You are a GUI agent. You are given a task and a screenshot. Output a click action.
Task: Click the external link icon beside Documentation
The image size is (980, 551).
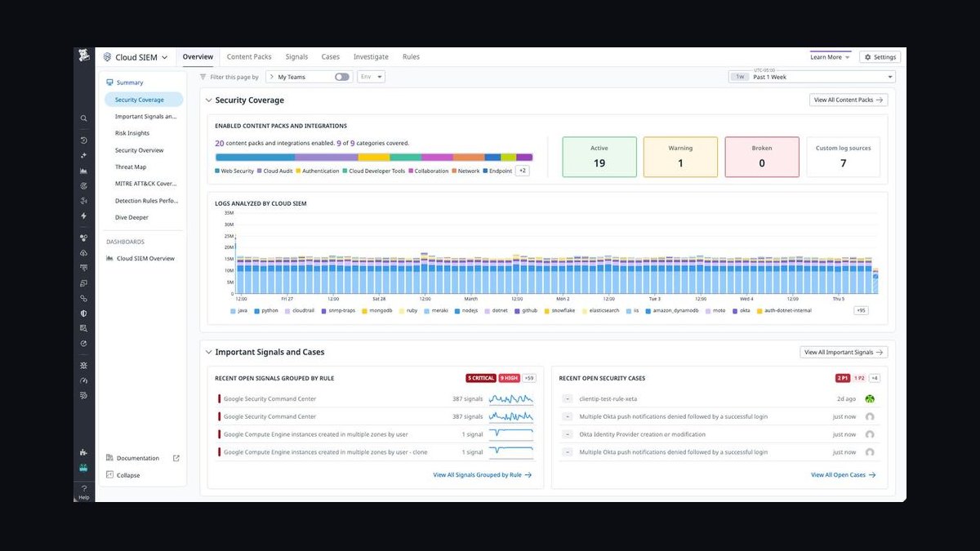(x=176, y=458)
